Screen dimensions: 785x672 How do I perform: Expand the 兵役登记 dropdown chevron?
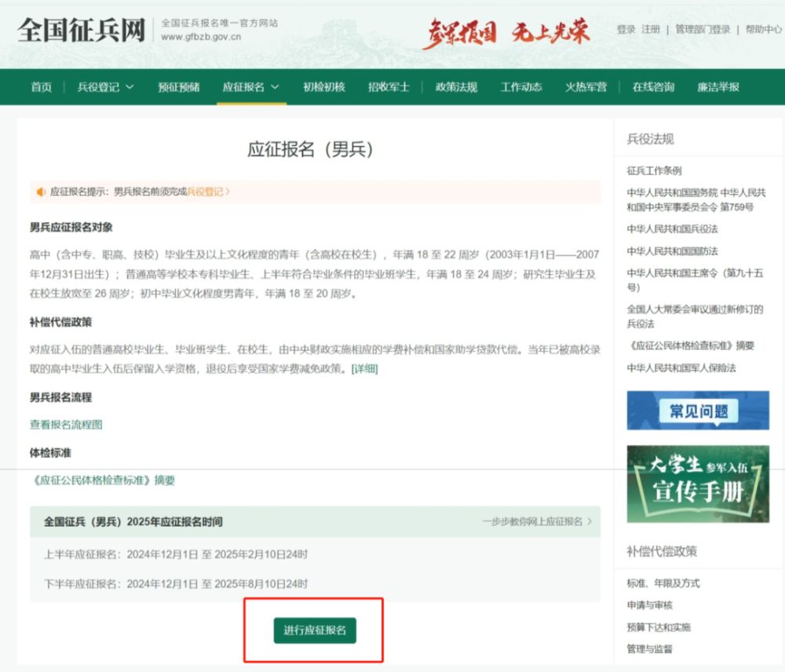point(130,87)
